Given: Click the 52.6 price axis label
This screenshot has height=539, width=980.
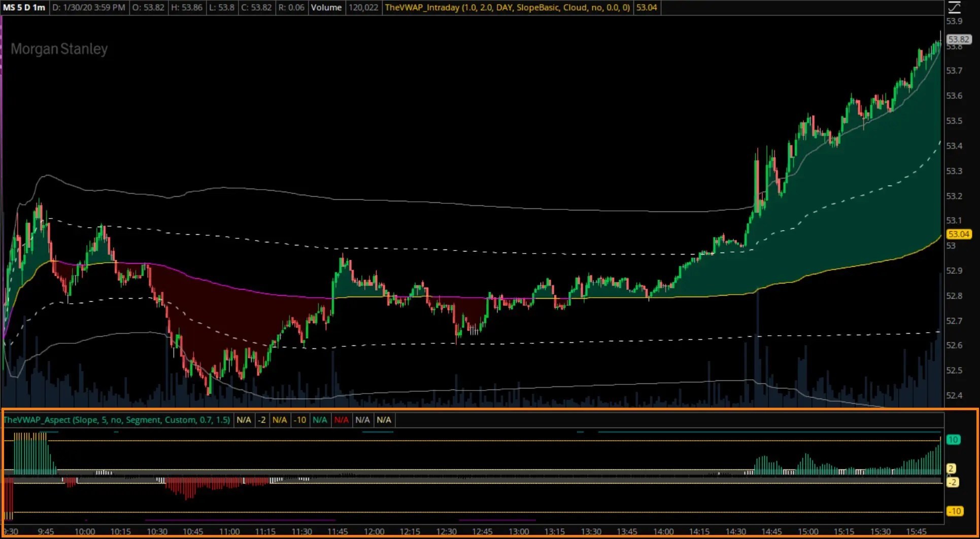Looking at the screenshot, I should pyautogui.click(x=954, y=345).
